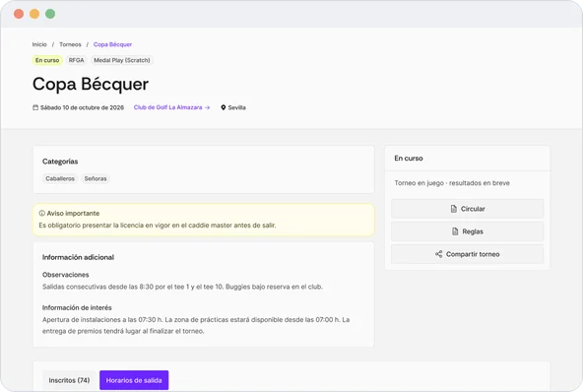The image size is (583, 392).
Task: Go to Inicio in the breadcrumb
Action: coord(39,44)
